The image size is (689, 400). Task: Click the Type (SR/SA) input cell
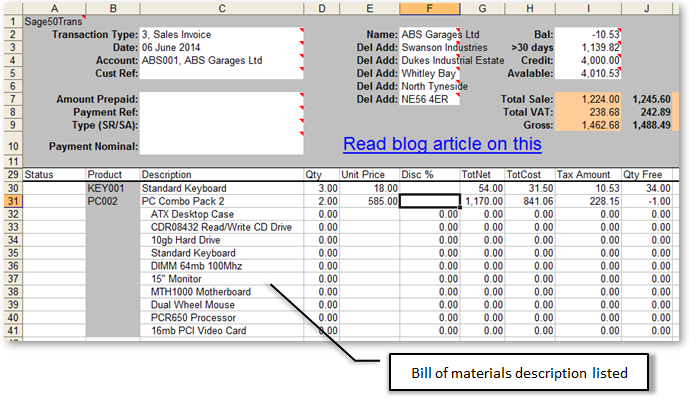pos(221,125)
